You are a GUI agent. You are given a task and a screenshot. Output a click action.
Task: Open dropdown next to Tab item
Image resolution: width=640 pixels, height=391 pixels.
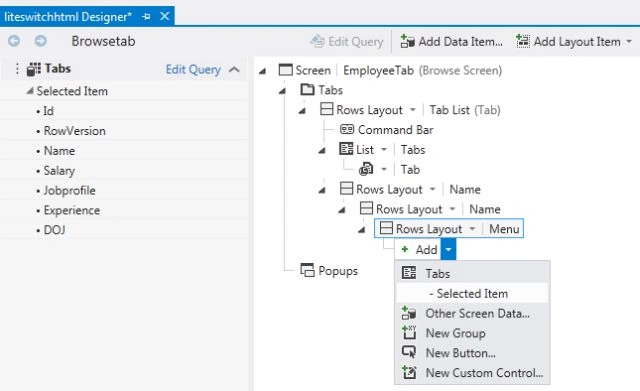[384, 169]
